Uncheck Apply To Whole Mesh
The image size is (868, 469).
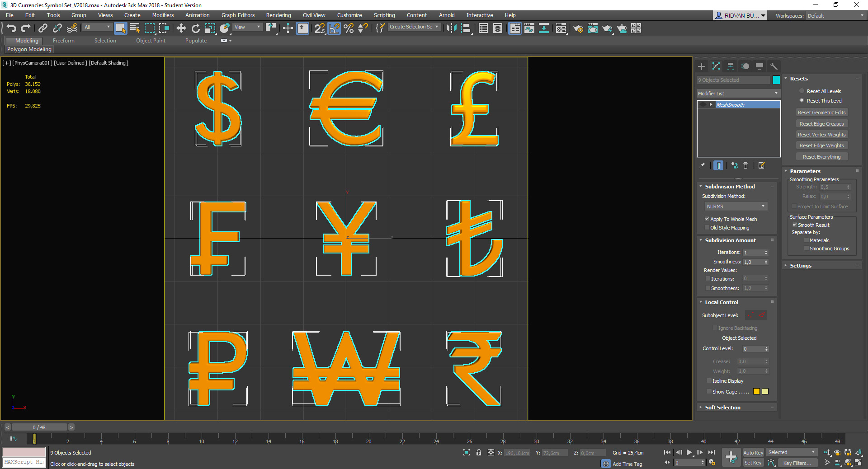pyautogui.click(x=707, y=219)
